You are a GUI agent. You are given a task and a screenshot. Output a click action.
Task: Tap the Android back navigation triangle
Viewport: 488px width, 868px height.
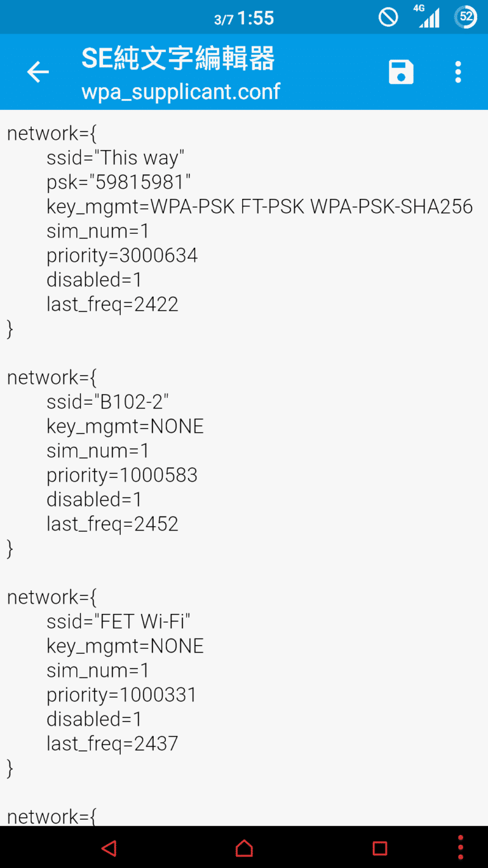coord(109,847)
